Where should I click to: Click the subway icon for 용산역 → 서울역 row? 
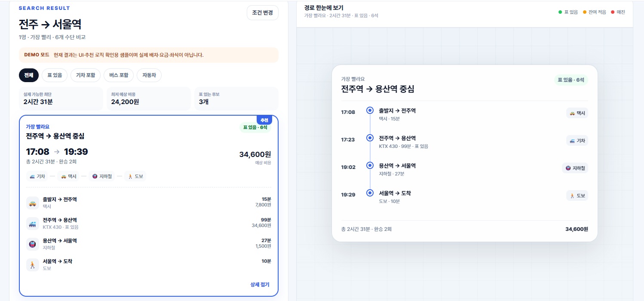[x=33, y=244]
